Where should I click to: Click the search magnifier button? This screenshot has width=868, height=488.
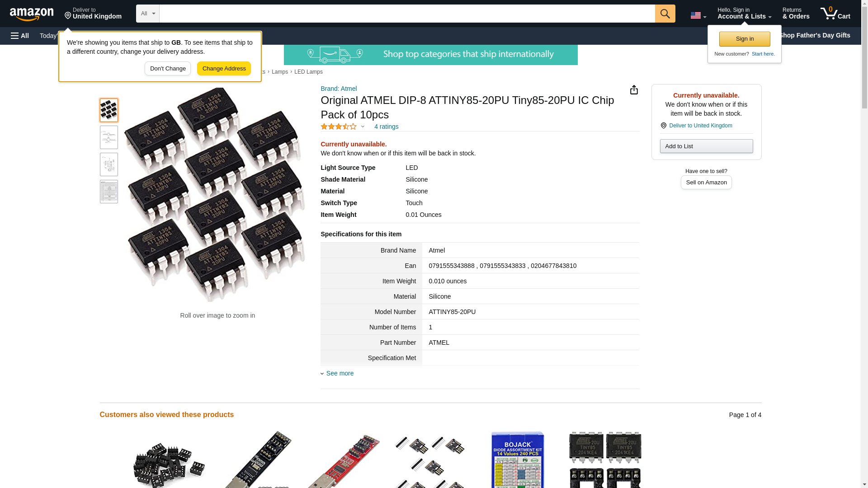(x=665, y=14)
